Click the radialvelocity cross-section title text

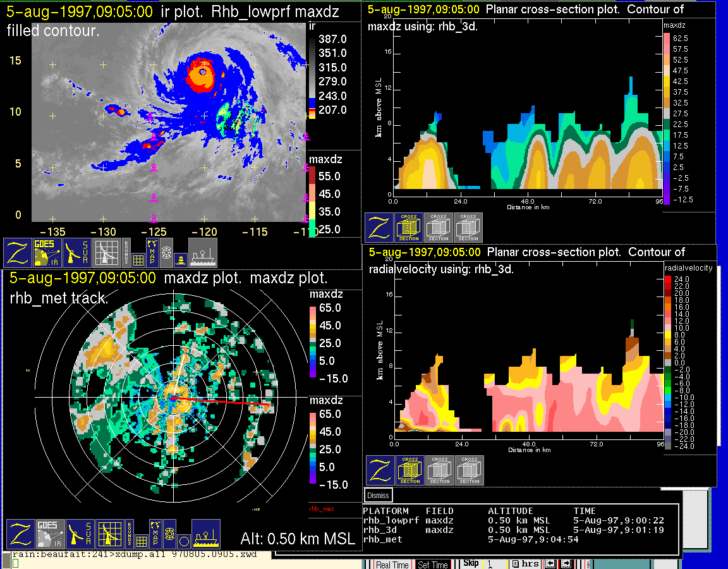pos(527,260)
